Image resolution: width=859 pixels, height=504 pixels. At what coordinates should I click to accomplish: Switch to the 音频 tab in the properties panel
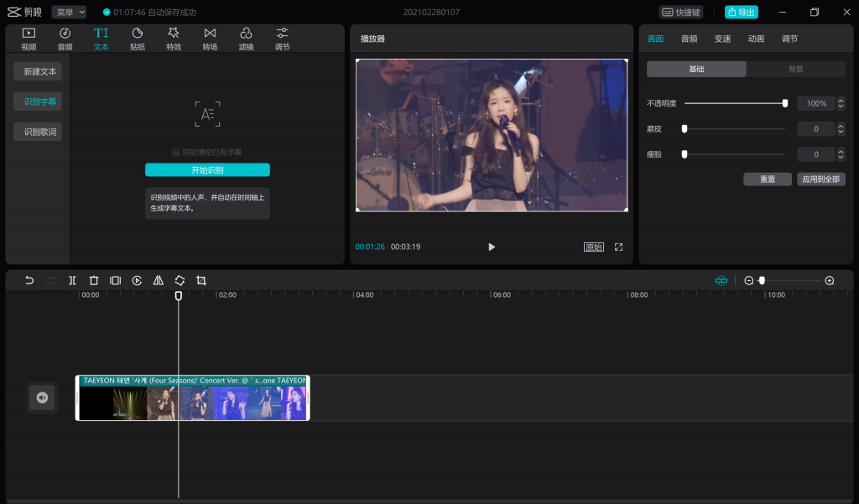(x=690, y=39)
